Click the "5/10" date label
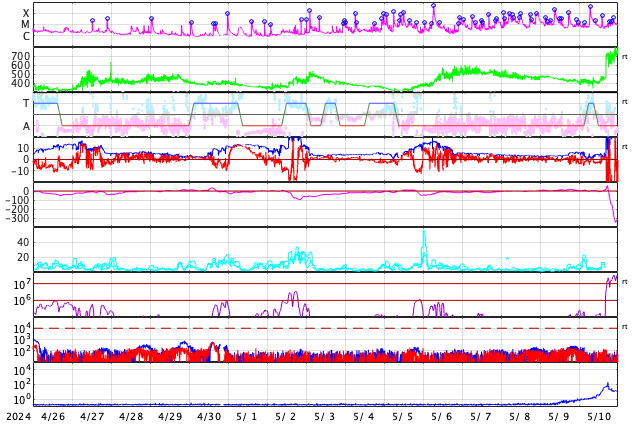 (599, 417)
